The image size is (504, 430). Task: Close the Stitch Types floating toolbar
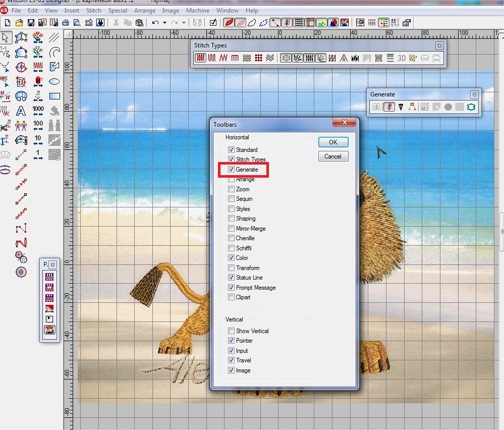(439, 45)
